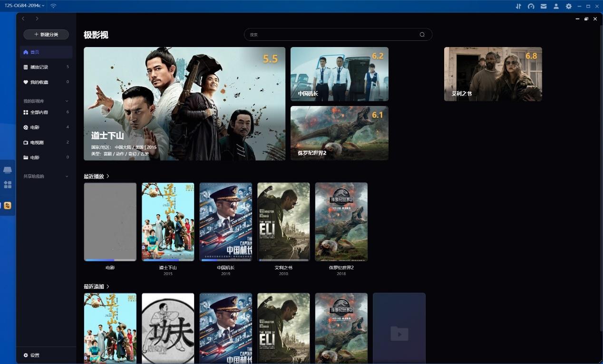
Task: Collapse the 我的影视库 section
Action: point(67,101)
